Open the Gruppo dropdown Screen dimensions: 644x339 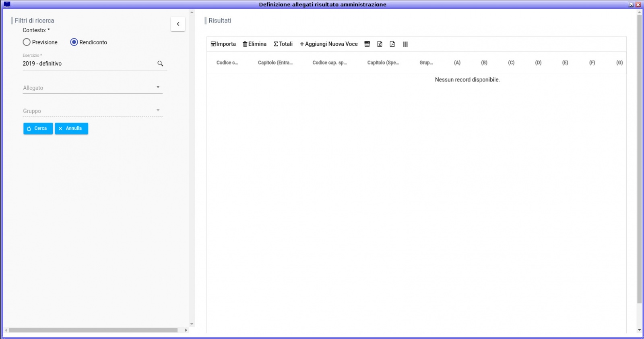click(x=93, y=111)
